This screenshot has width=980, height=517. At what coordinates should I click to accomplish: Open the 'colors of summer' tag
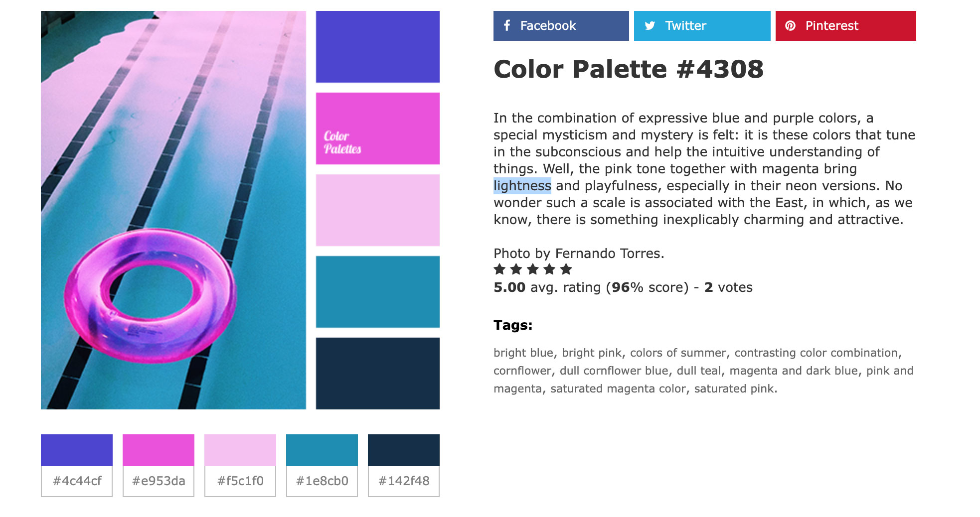[678, 353]
